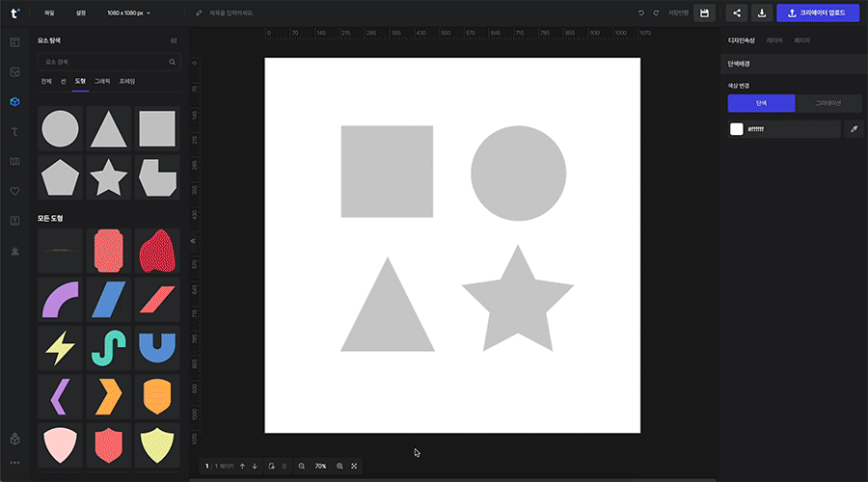Click the save (floppy disk) icon

tap(704, 13)
